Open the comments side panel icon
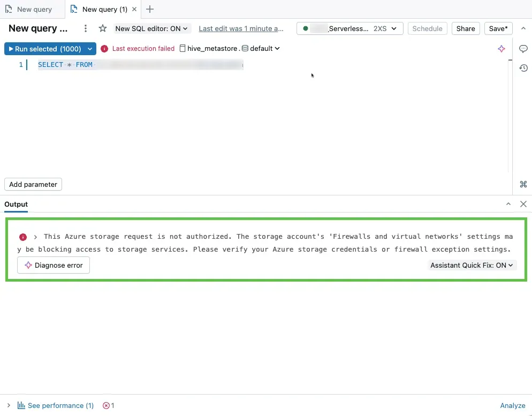 coord(523,49)
